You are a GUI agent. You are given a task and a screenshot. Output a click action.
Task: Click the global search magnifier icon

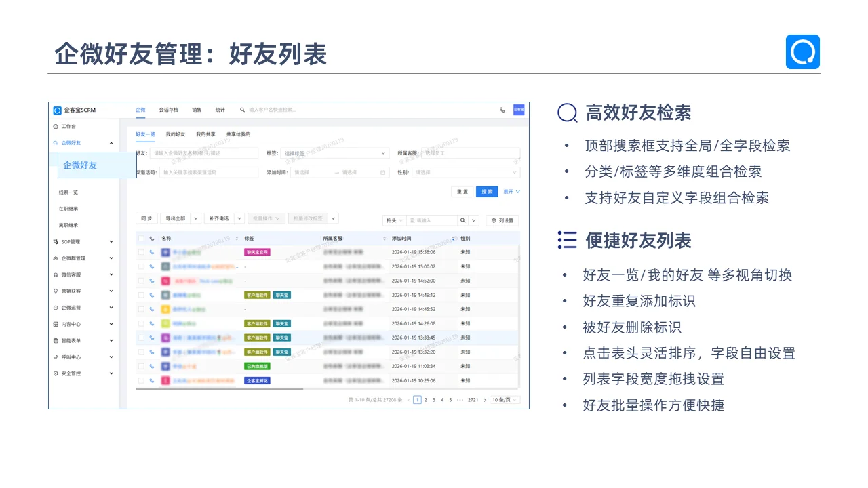click(242, 110)
